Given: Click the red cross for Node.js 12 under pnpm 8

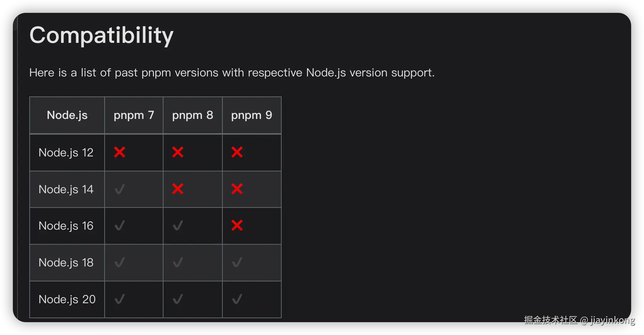Looking at the screenshot, I should [178, 152].
